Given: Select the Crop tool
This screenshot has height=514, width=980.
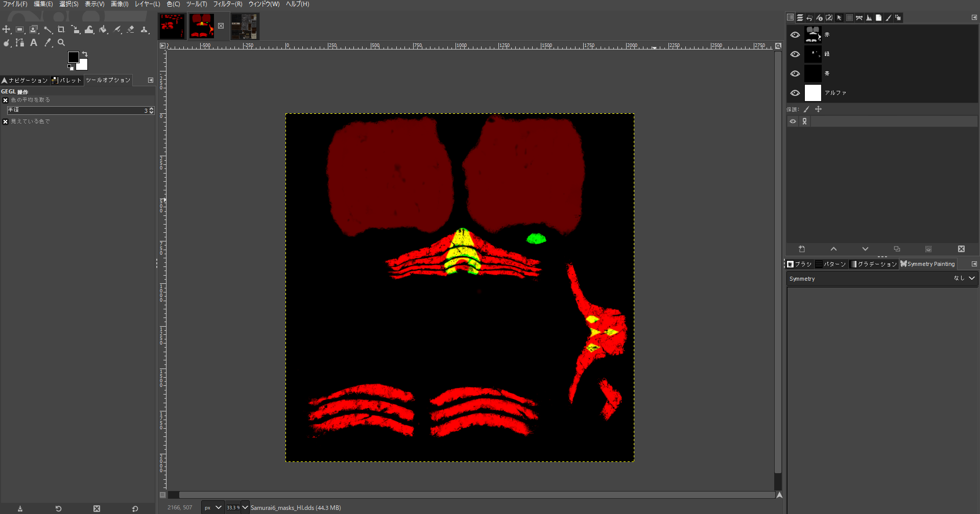Looking at the screenshot, I should coord(61,30).
